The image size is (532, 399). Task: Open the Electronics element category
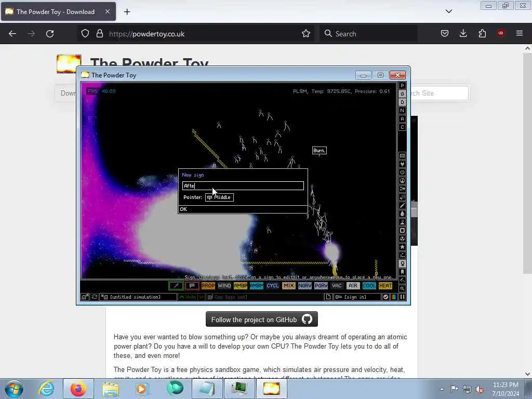click(402, 164)
